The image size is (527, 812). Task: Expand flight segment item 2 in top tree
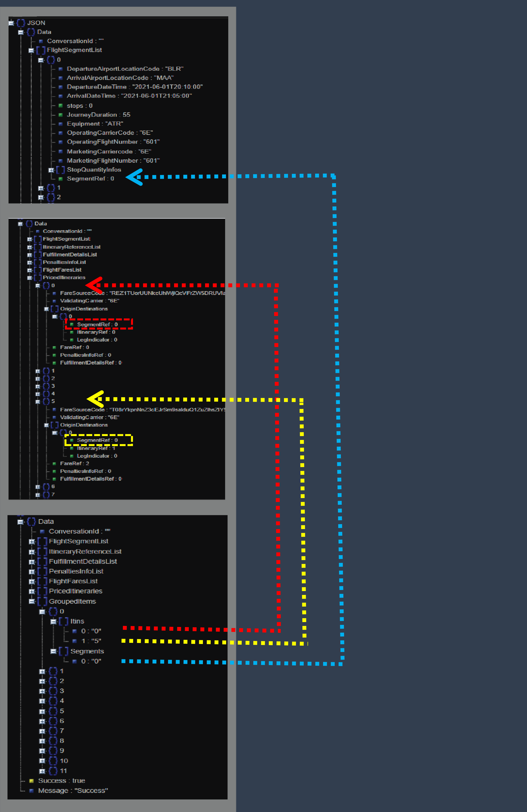click(x=41, y=197)
